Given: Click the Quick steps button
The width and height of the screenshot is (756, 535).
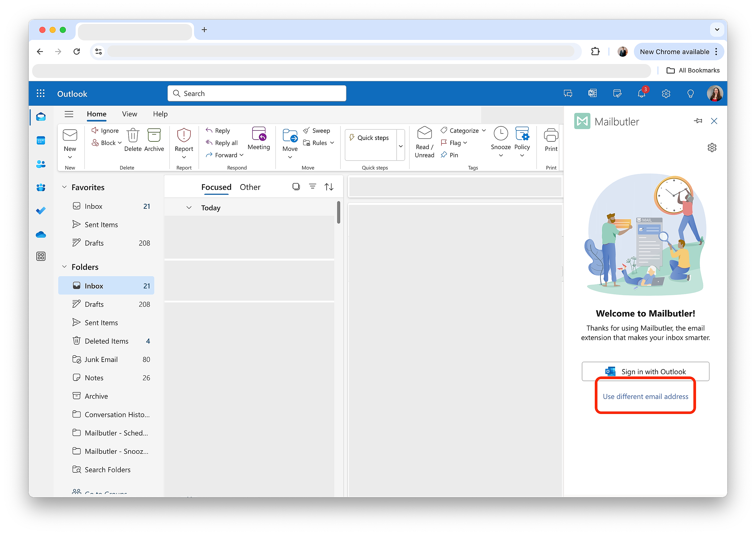Looking at the screenshot, I should point(370,138).
